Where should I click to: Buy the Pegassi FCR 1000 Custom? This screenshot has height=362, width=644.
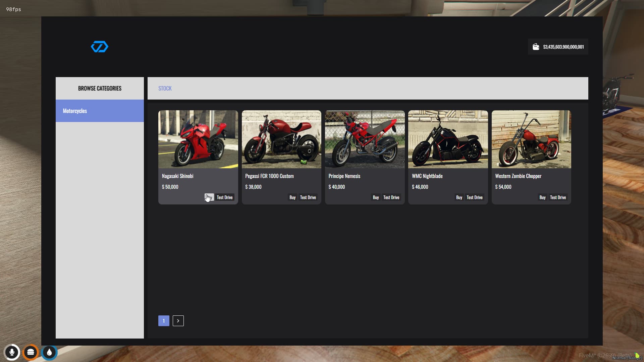[292, 197]
